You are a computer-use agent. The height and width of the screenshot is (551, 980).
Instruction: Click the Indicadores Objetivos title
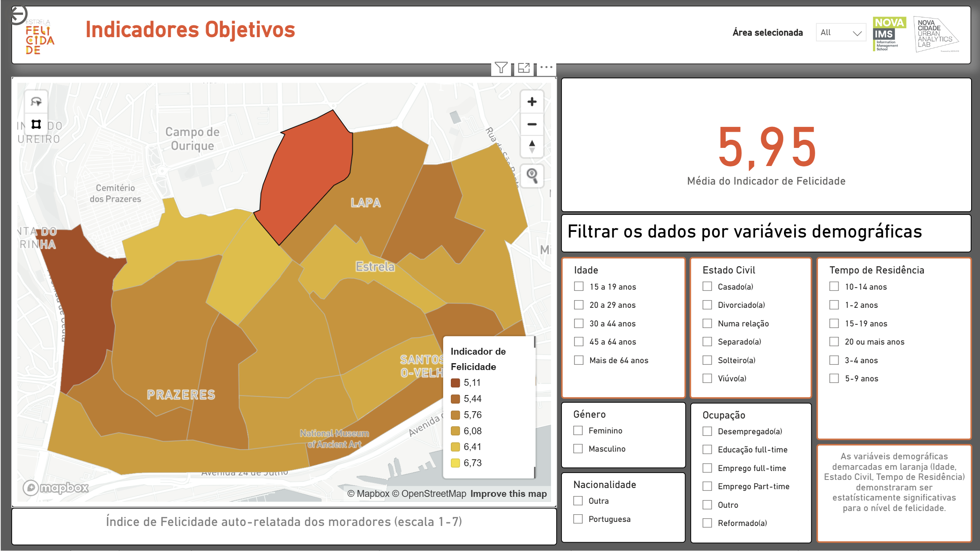click(x=190, y=29)
